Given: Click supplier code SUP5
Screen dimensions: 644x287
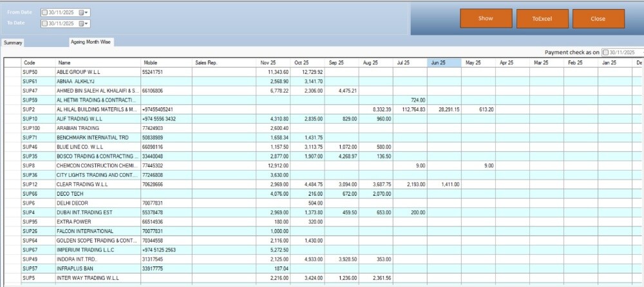Looking at the screenshot, I should 38,278.
